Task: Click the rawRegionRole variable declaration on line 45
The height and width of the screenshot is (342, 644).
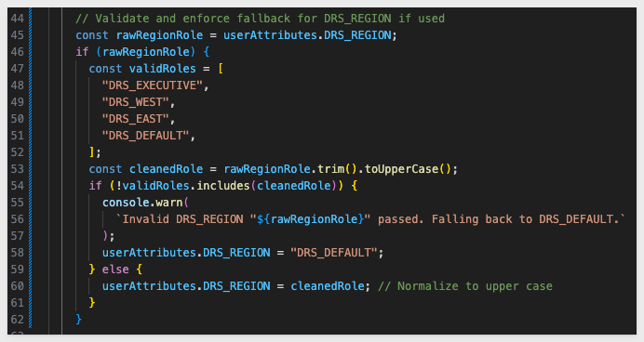Action: click(x=159, y=35)
